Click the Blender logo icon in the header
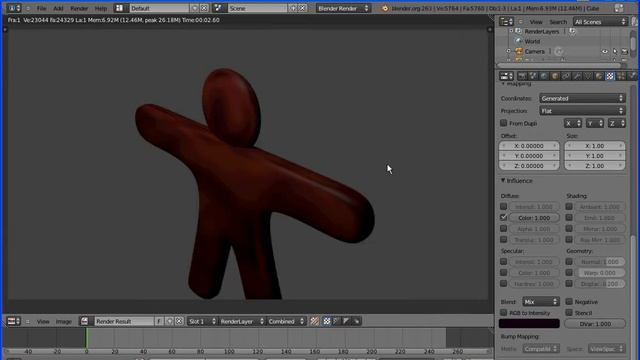The height and width of the screenshot is (360, 640). tap(385, 8)
